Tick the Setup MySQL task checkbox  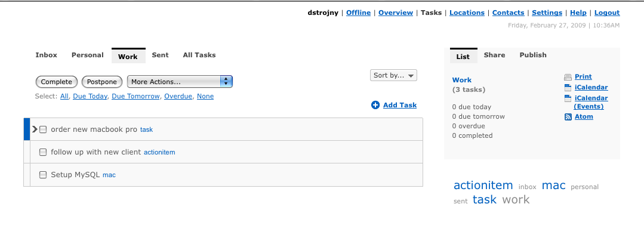43,175
